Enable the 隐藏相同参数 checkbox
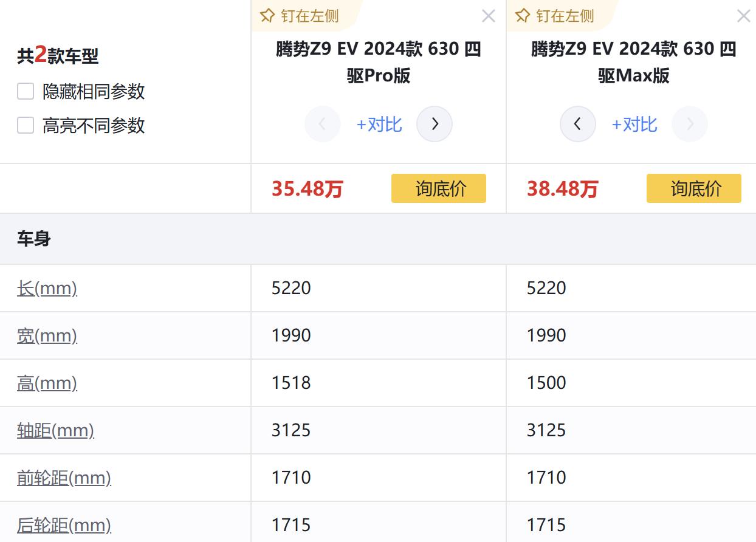This screenshot has width=756, height=542. pos(26,92)
